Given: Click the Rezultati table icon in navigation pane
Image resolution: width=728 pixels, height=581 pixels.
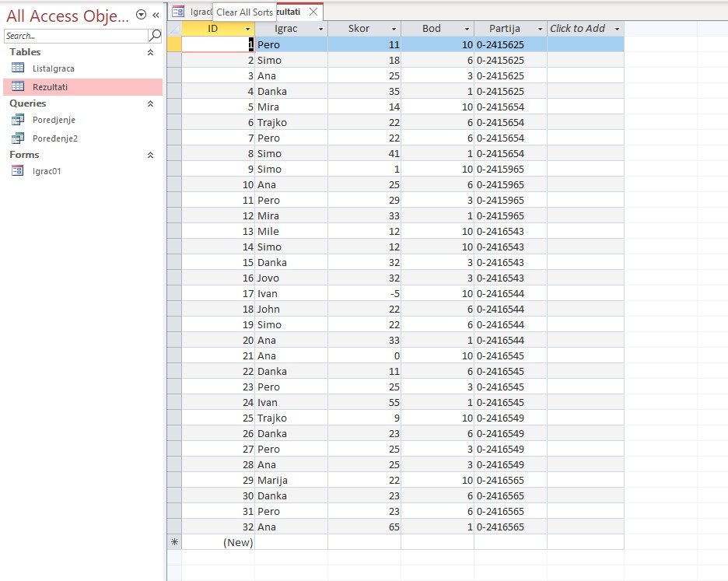Looking at the screenshot, I should (18, 86).
